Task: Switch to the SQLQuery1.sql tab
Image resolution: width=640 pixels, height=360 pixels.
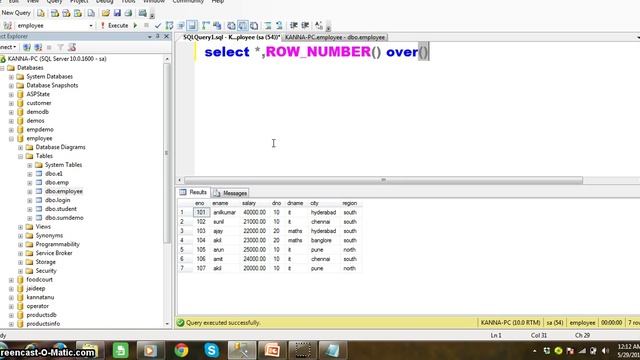Action: tap(231, 37)
